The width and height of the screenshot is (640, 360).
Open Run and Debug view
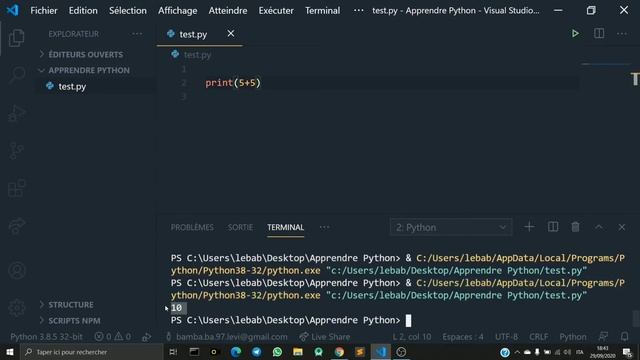17,113
